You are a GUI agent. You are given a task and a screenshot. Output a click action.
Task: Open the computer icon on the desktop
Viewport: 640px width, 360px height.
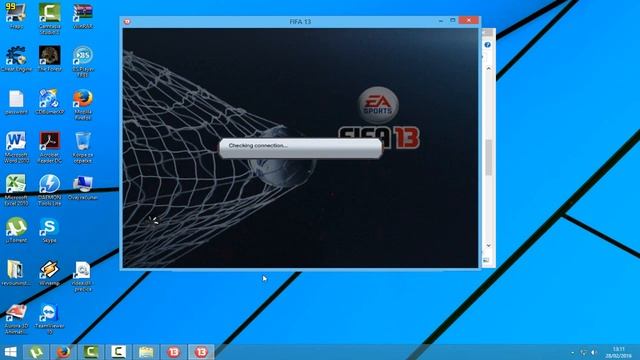[x=83, y=188]
